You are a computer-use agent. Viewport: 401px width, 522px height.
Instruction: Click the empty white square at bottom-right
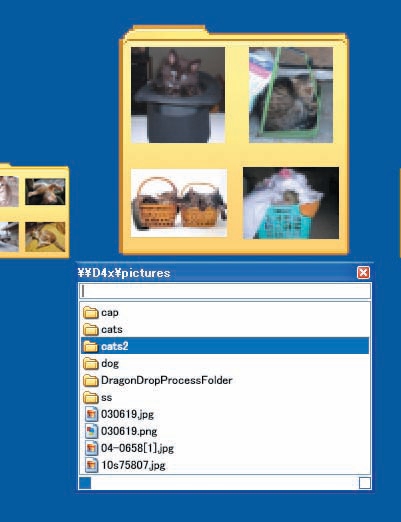pos(365,483)
